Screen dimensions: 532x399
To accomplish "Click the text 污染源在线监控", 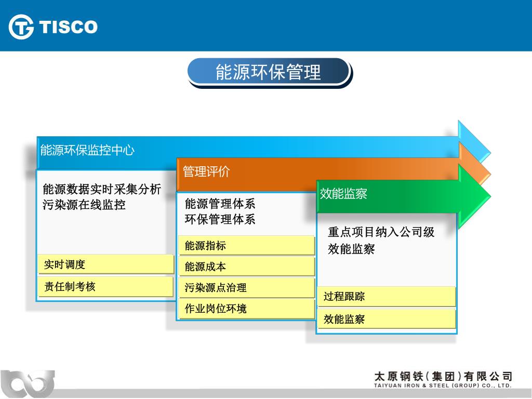I will point(84,205).
